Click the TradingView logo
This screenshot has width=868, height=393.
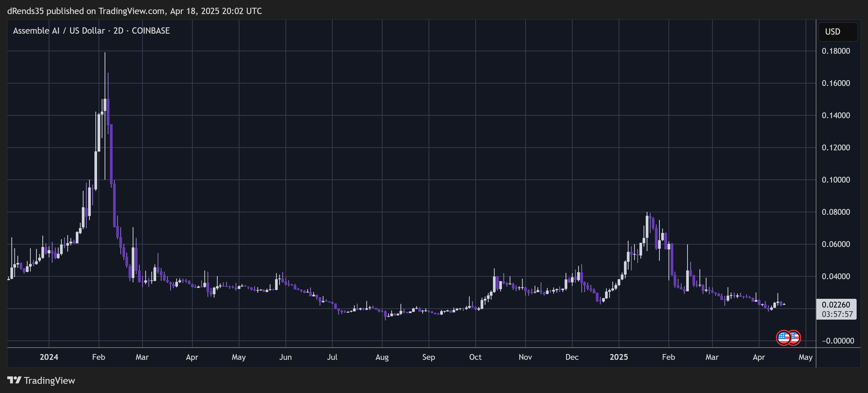(x=41, y=380)
